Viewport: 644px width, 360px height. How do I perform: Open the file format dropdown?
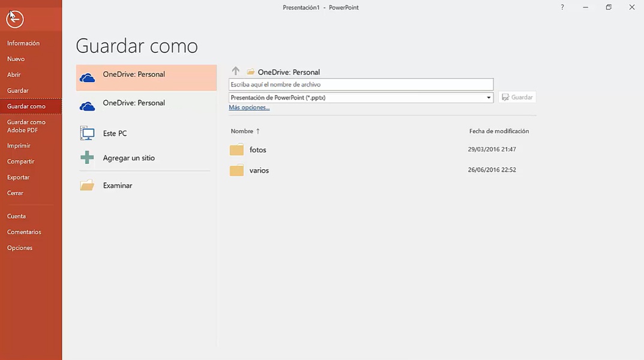click(487, 97)
